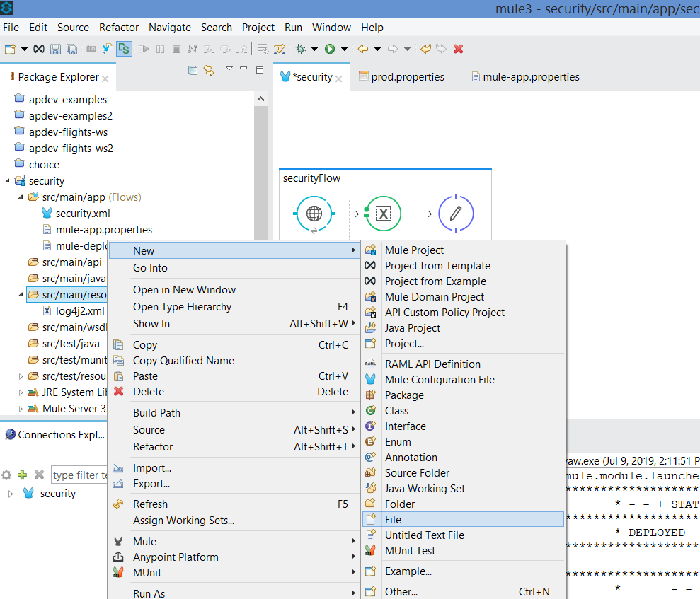
Task: Open the Run button dropdown arrow
Action: pos(344,49)
